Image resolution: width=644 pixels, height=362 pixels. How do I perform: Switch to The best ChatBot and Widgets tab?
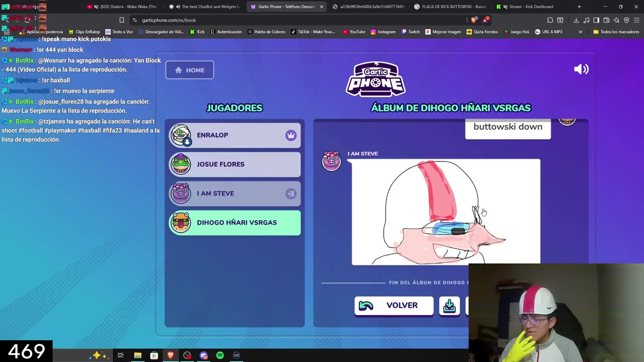tap(206, 7)
